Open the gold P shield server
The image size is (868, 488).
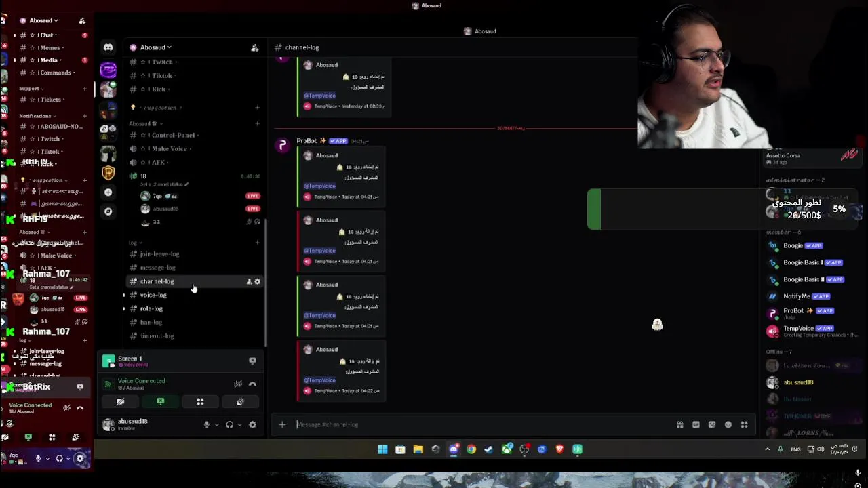(x=108, y=173)
